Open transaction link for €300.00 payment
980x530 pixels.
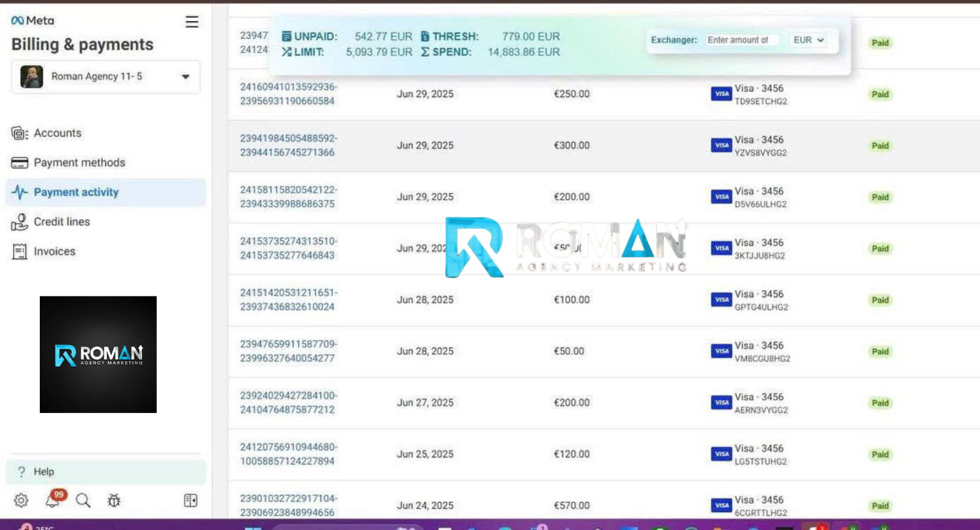click(288, 146)
